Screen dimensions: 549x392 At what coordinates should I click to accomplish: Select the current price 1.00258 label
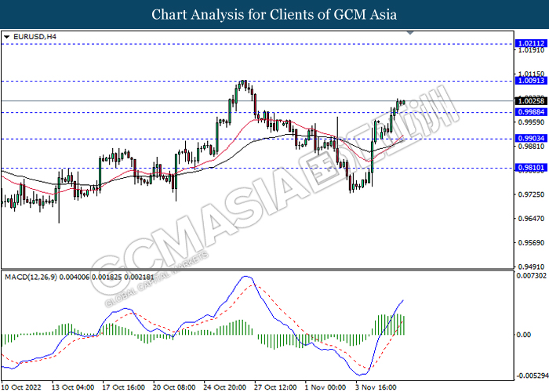point(531,101)
